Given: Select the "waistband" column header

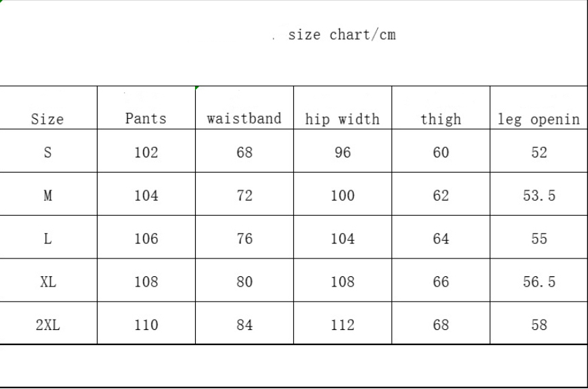Looking at the screenshot, I should coord(245,118).
